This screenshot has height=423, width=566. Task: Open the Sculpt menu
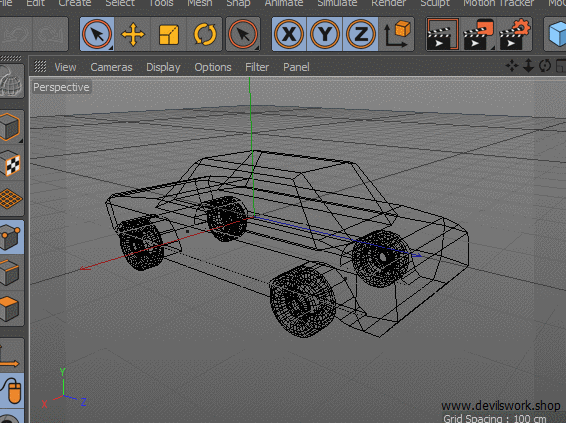435,3
